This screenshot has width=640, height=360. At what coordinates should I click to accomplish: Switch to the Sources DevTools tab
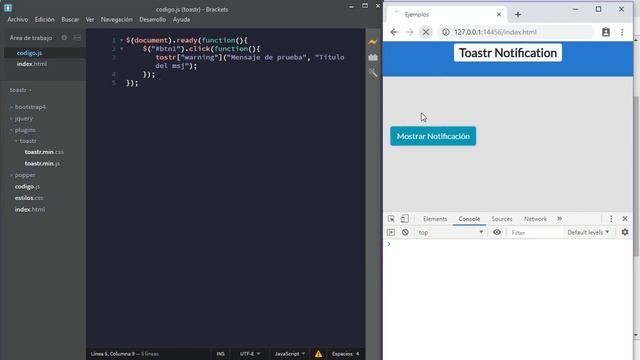tap(502, 219)
